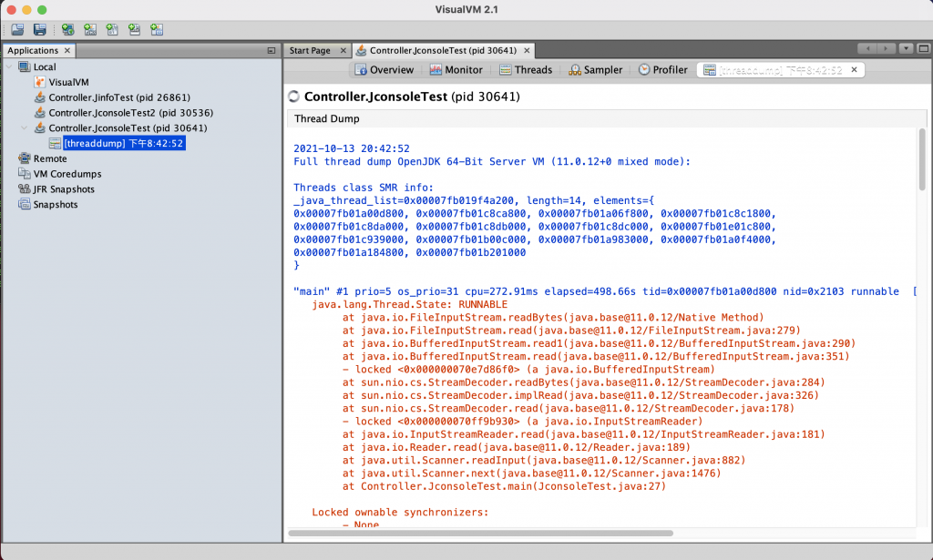933x560 pixels.
Task: Click the Snapshots icon in tree
Action: click(25, 204)
